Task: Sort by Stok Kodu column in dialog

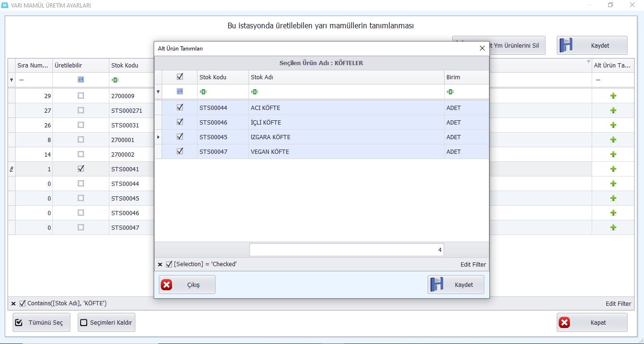Action: (x=223, y=77)
